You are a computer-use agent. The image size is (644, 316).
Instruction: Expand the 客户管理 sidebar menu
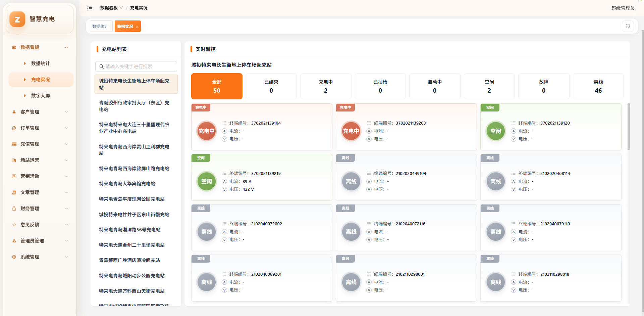[x=40, y=112]
